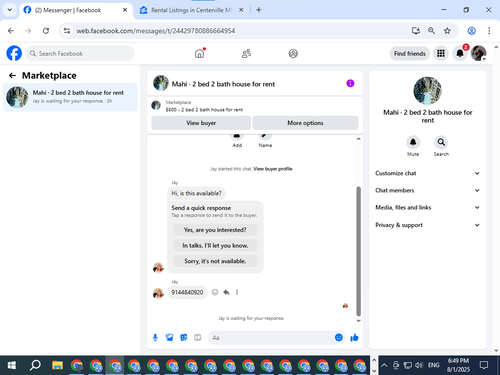The image size is (500, 375).
Task: Open the volume control in system tray
Action: 419,365
